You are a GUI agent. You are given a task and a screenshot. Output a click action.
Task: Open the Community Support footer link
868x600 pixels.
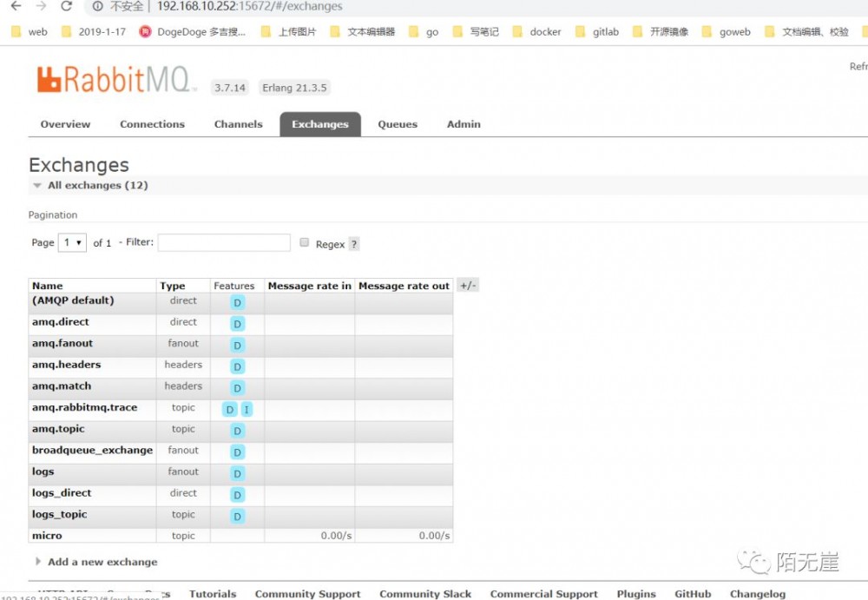pos(308,593)
